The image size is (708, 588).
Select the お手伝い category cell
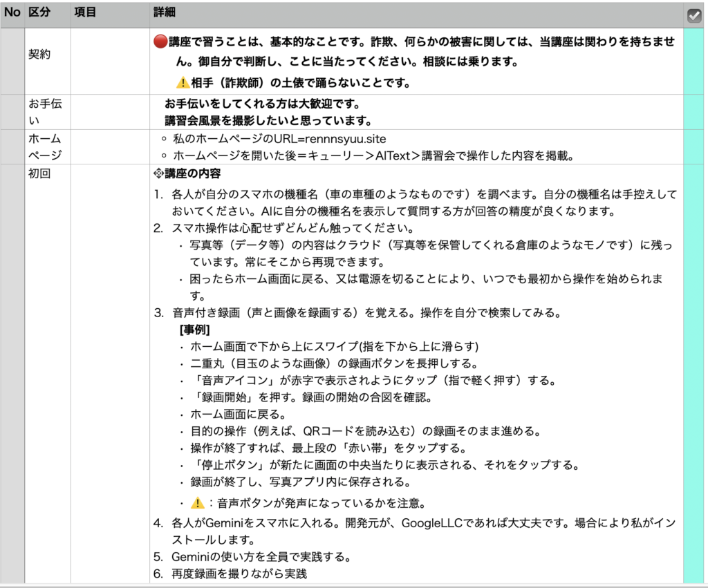click(x=45, y=111)
